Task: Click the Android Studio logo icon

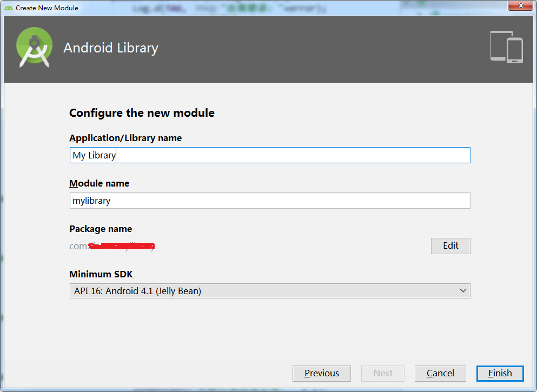Action: point(34,47)
